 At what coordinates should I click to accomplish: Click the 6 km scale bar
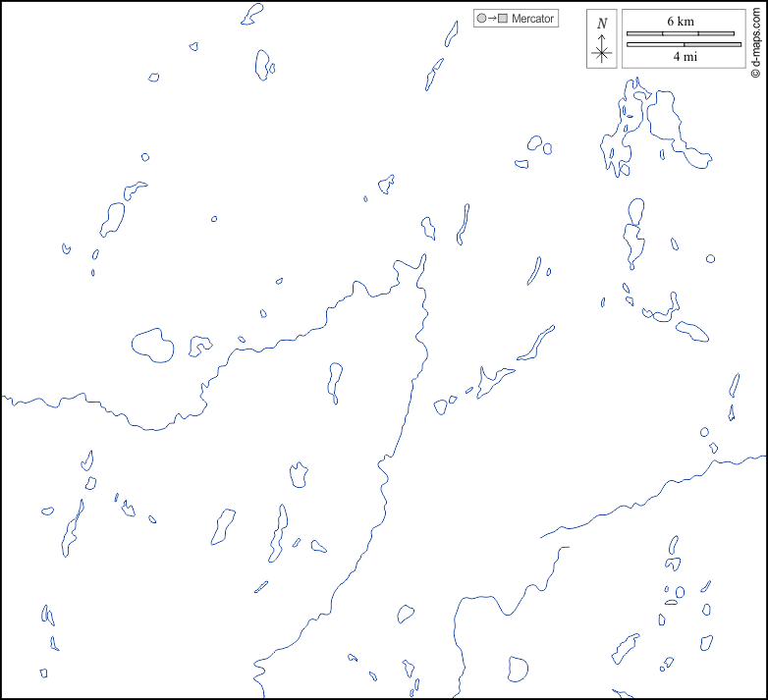681,33
